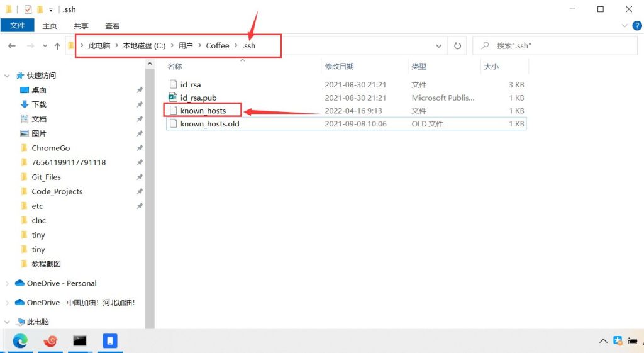644x353 pixels.
Task: Open the blue phone app on taskbar
Action: coord(109,340)
